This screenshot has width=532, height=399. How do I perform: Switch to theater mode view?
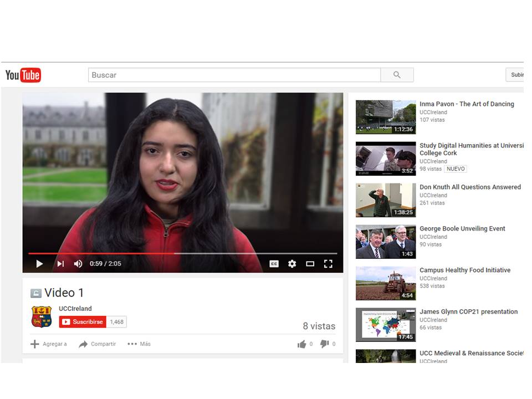click(x=310, y=264)
